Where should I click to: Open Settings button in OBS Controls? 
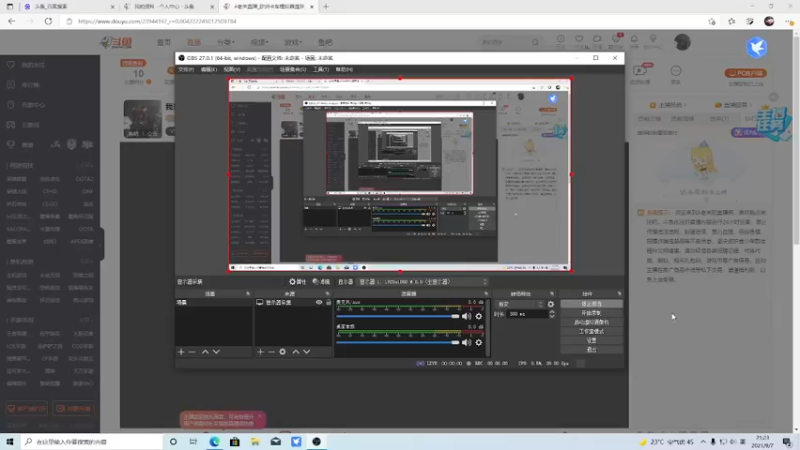pyautogui.click(x=591, y=341)
